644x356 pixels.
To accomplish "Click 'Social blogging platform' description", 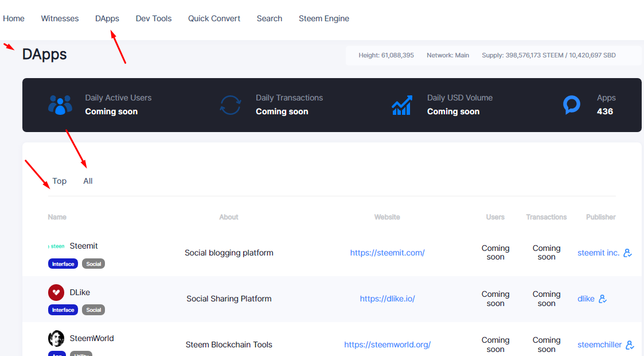I will 229,253.
